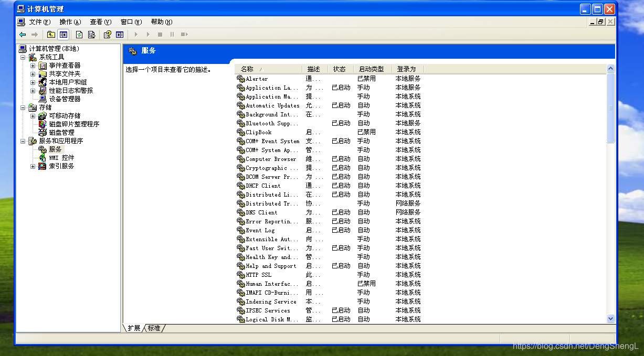The image size is (644, 356).
Task: Open the 窗口(W) menu
Action: coord(131,22)
